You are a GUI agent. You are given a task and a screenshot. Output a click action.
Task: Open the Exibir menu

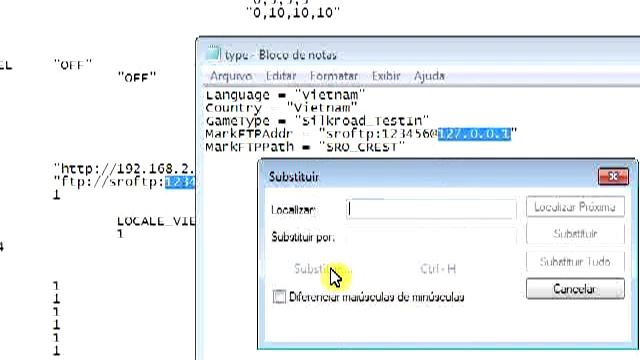386,76
